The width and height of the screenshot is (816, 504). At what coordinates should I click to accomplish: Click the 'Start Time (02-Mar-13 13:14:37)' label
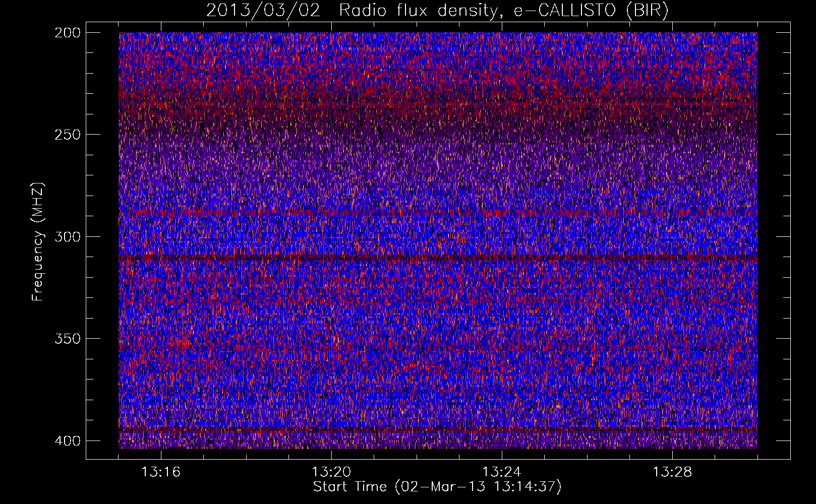coord(437,487)
